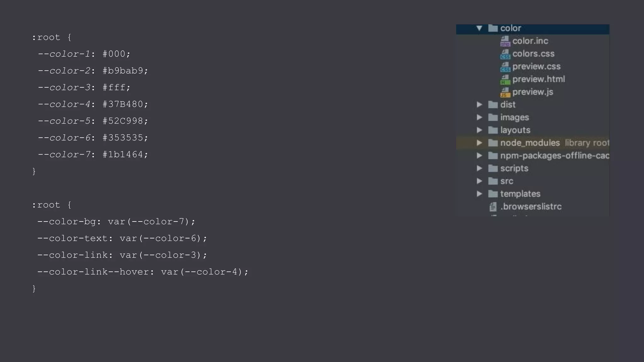Screen dimensions: 644x362
Task: Click the '--color-4: #37B480;' line
Action: tap(93, 104)
